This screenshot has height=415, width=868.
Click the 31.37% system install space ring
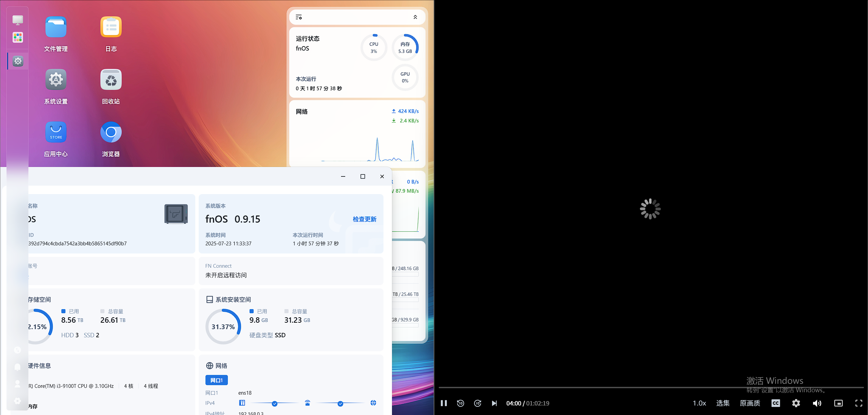223,326
